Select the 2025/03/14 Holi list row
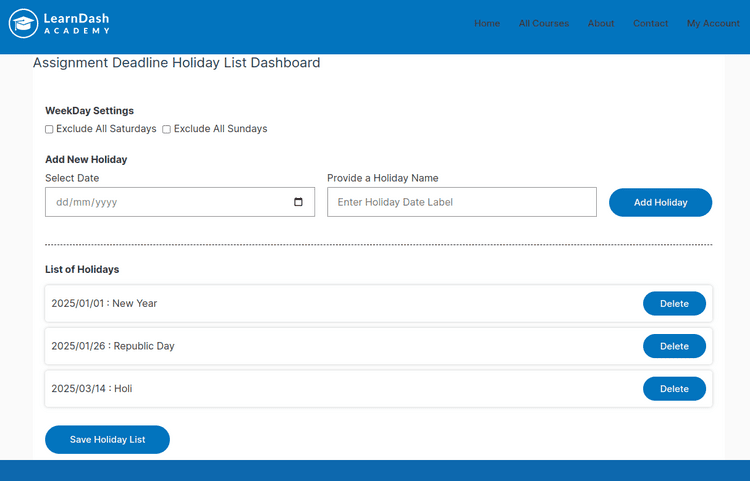Viewport: 750px width, 481px height. pyautogui.click(x=300, y=389)
